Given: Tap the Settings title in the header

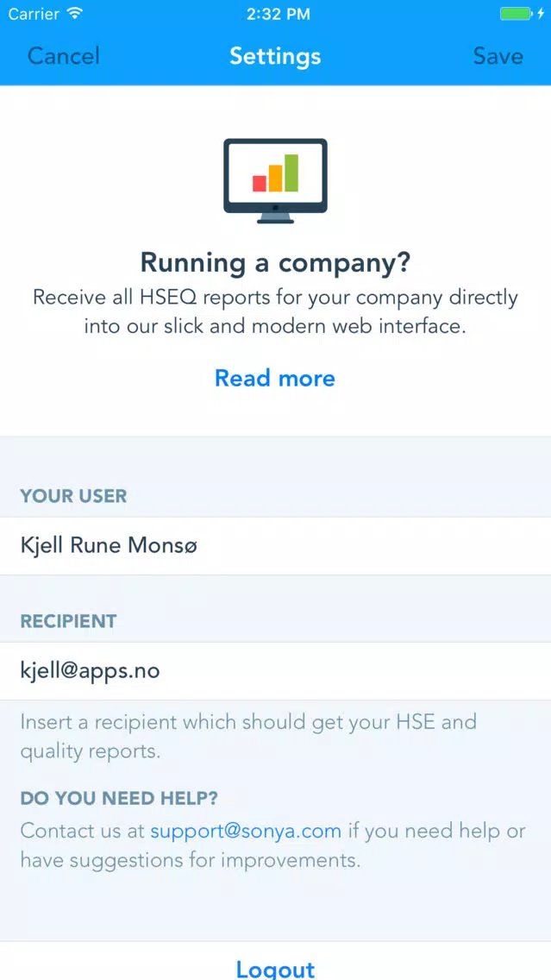Looking at the screenshot, I should click(276, 56).
